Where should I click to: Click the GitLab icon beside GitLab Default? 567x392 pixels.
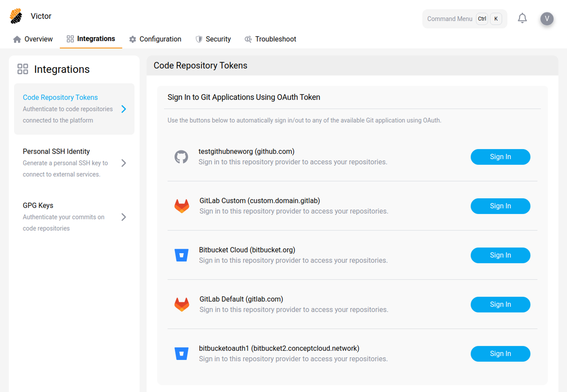[182, 305]
